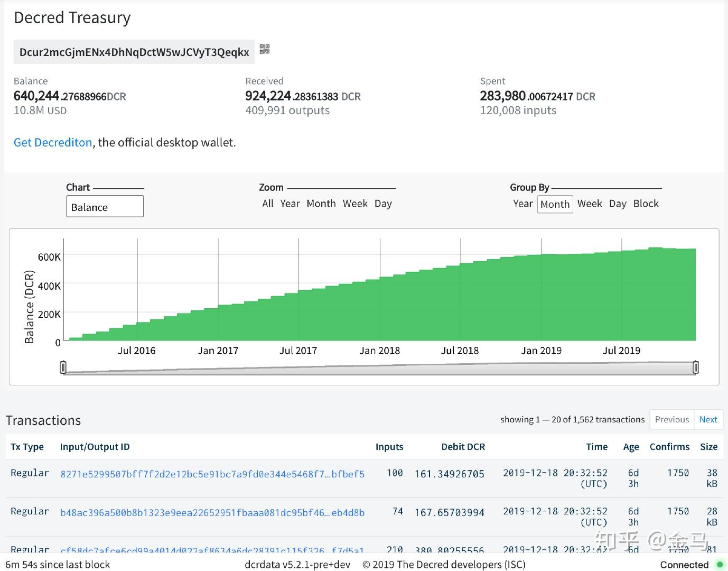Click the Previous transactions page button
Screen dimensions: 728x571
coord(672,419)
